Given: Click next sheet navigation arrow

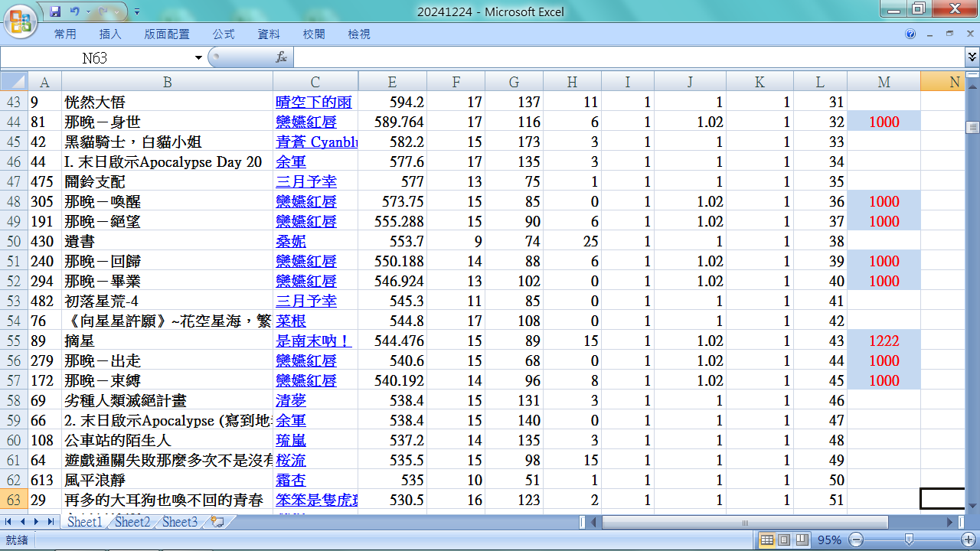Looking at the screenshot, I should click(37, 522).
